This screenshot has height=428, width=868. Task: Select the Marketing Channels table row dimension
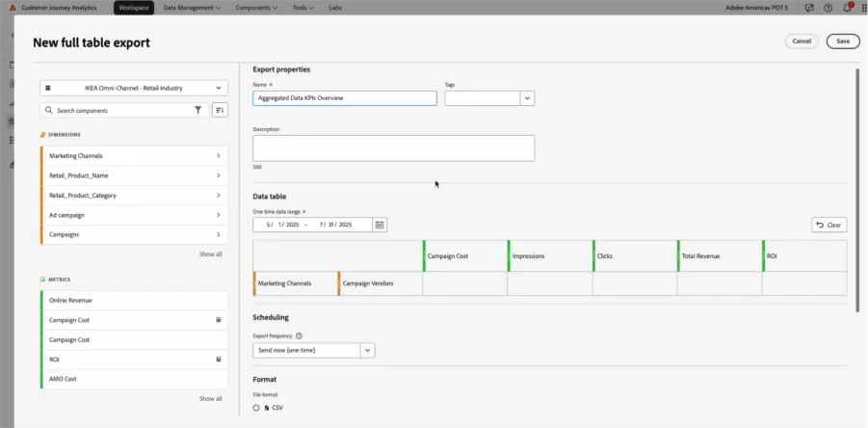295,283
